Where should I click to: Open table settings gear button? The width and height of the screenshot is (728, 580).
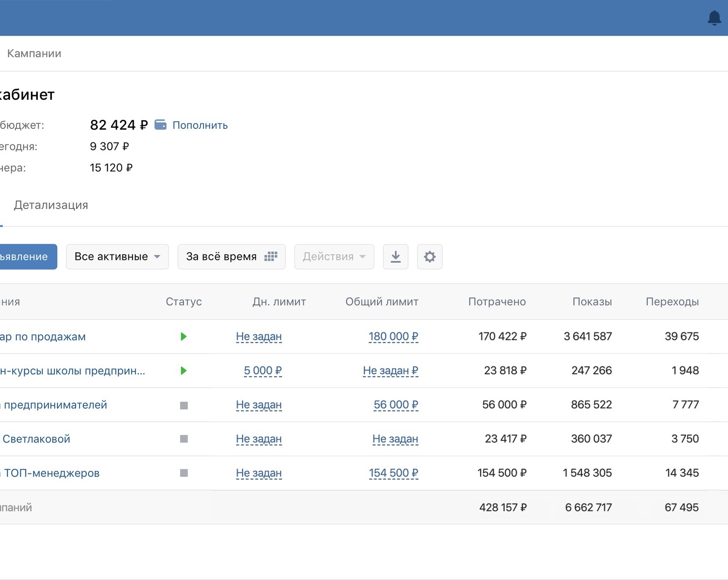(430, 257)
